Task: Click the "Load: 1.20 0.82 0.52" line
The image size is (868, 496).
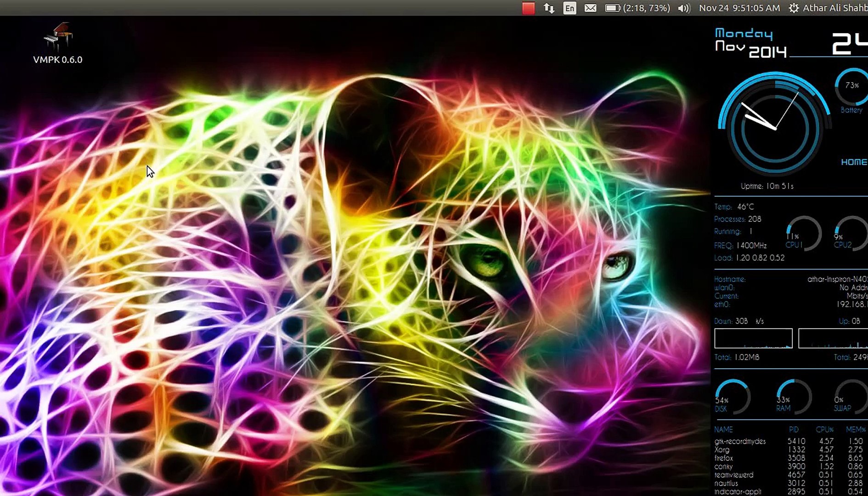Action: pos(750,258)
